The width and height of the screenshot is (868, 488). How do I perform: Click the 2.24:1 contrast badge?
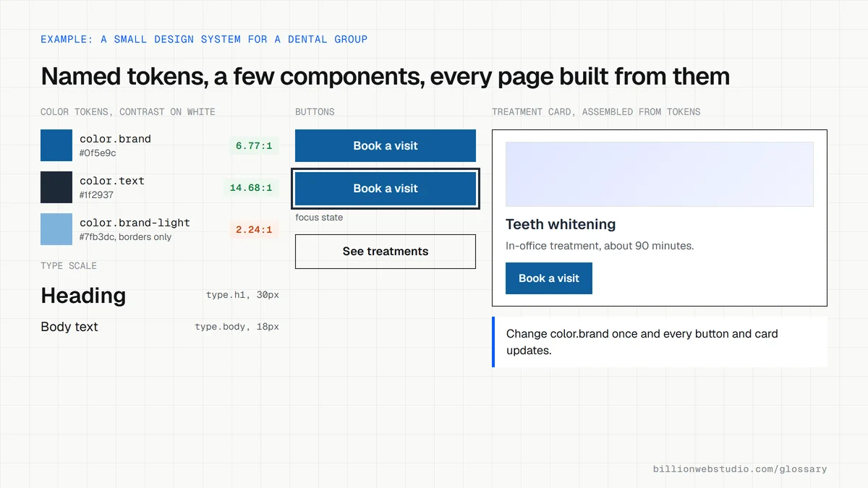254,230
